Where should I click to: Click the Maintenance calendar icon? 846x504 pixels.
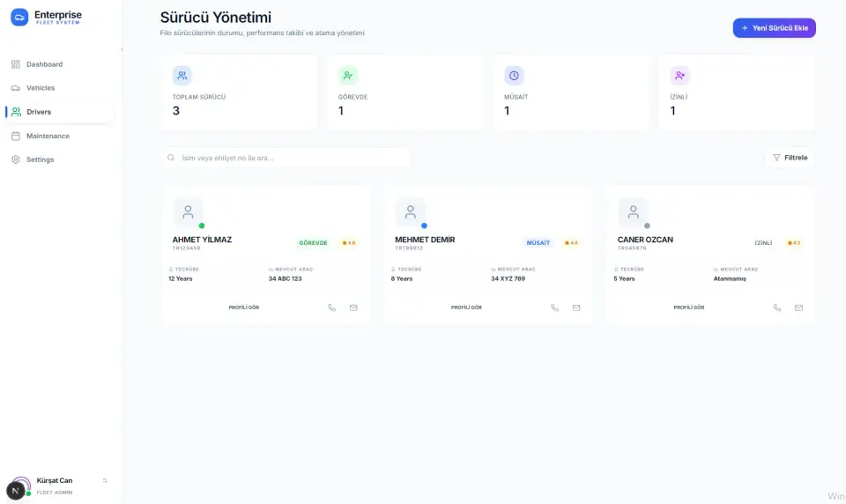[x=16, y=136]
